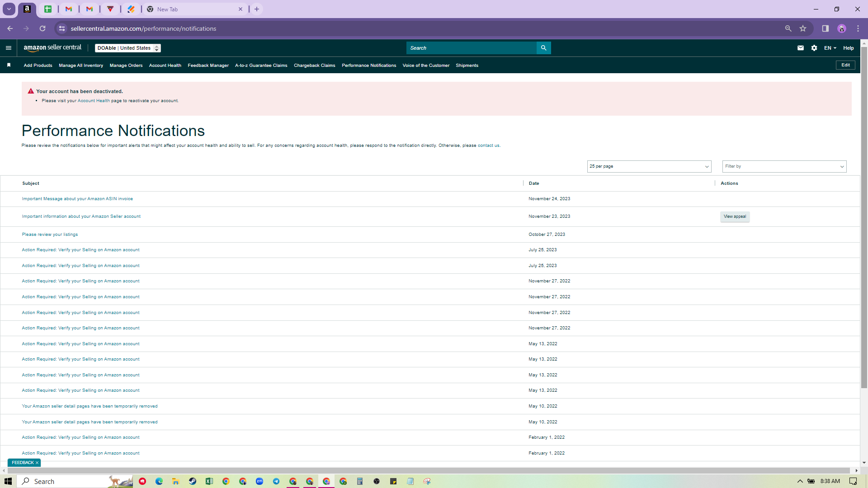Open the EN language dropdown
Screen dimensions: 868x488
830,48
